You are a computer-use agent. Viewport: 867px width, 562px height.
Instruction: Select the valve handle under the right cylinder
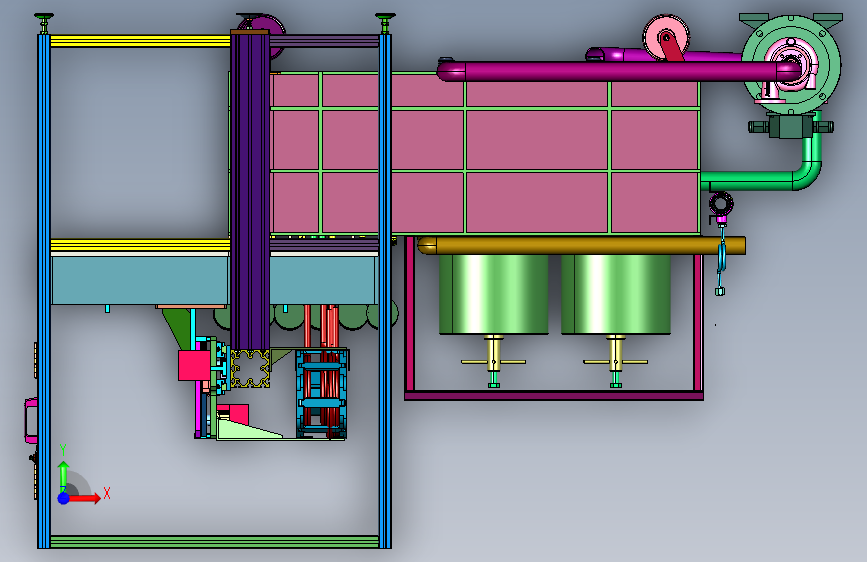[615, 362]
